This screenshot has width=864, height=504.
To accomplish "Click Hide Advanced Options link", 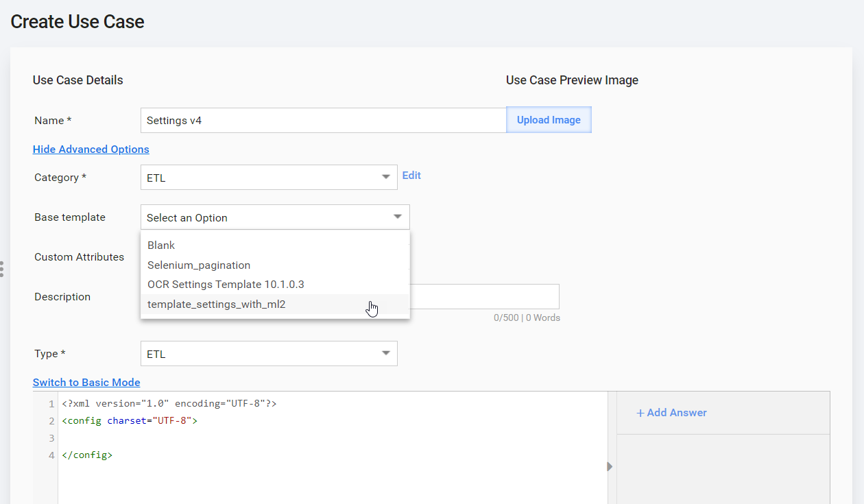I will pyautogui.click(x=91, y=149).
